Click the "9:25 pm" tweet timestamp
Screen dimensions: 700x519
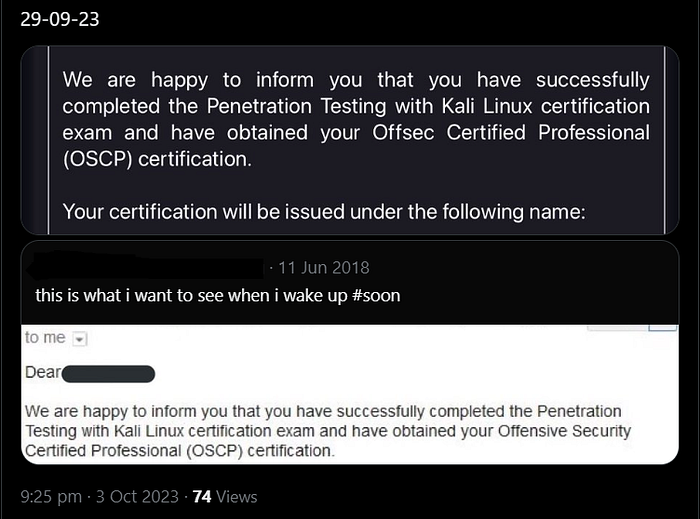pos(51,496)
